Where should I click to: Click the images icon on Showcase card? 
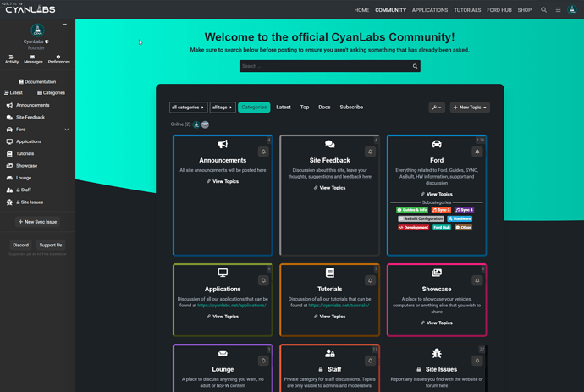click(x=437, y=273)
